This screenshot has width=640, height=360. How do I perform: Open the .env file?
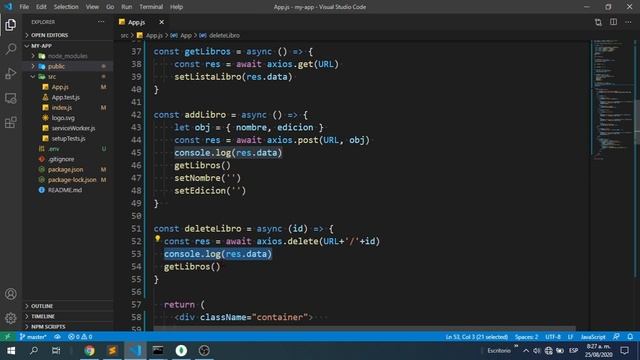click(68, 149)
